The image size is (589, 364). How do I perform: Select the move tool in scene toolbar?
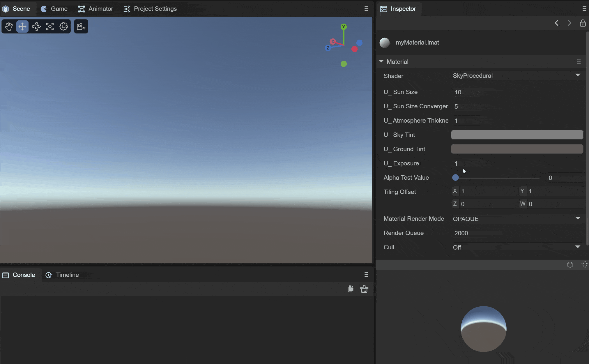22,26
